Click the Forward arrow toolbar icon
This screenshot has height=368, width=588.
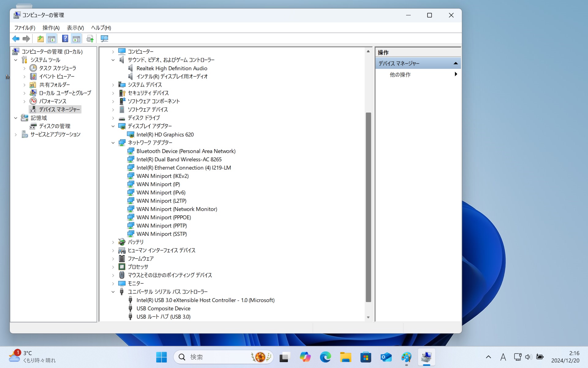[26, 39]
